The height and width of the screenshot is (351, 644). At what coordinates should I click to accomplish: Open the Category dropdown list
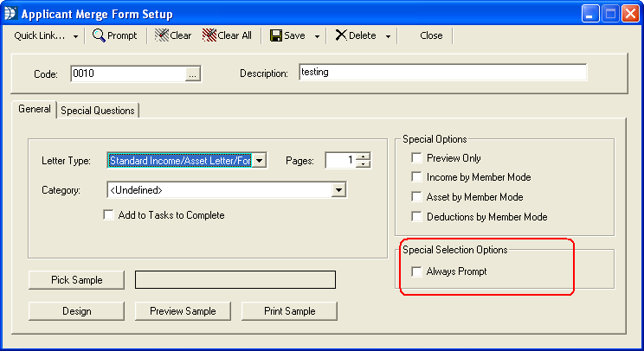[x=339, y=190]
